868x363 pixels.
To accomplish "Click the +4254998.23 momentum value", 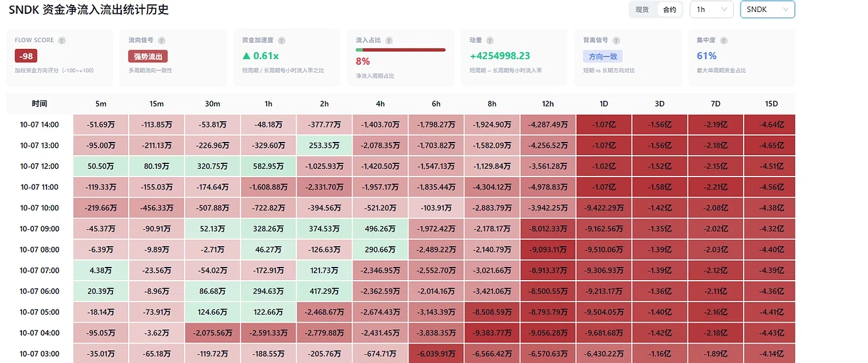I will [500, 56].
